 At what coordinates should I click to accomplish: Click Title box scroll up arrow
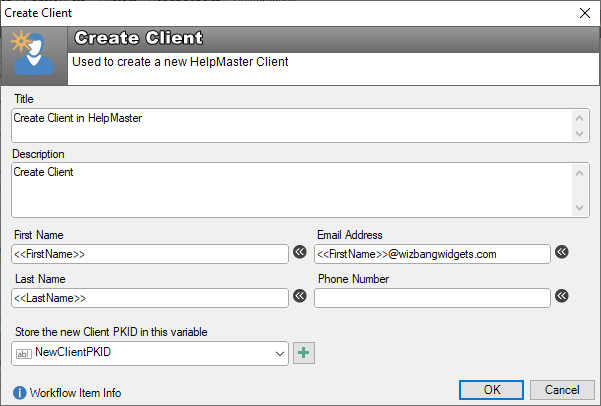[580, 118]
